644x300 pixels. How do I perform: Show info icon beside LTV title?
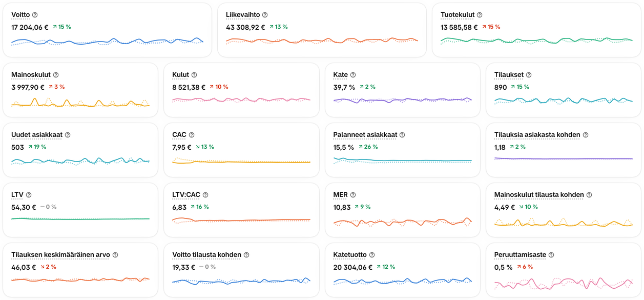coord(29,195)
